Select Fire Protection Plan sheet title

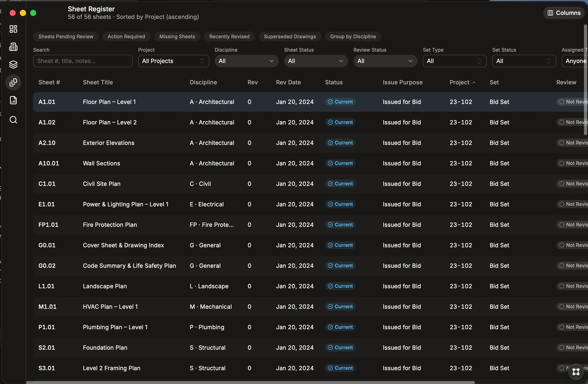[x=110, y=225]
